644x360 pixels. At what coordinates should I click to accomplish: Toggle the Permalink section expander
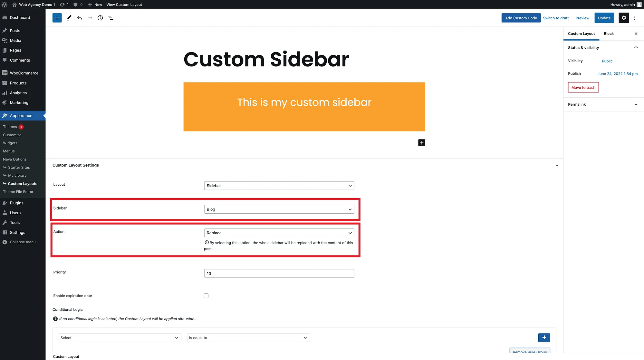tap(636, 104)
